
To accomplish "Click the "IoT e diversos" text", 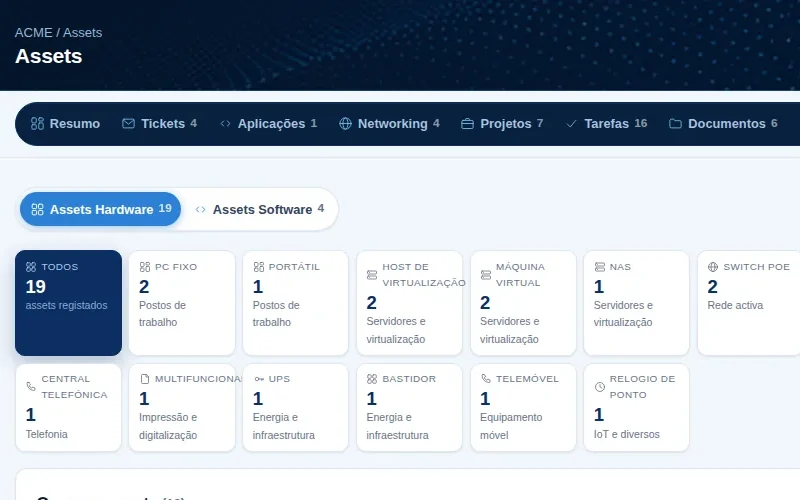I will pyautogui.click(x=627, y=434).
